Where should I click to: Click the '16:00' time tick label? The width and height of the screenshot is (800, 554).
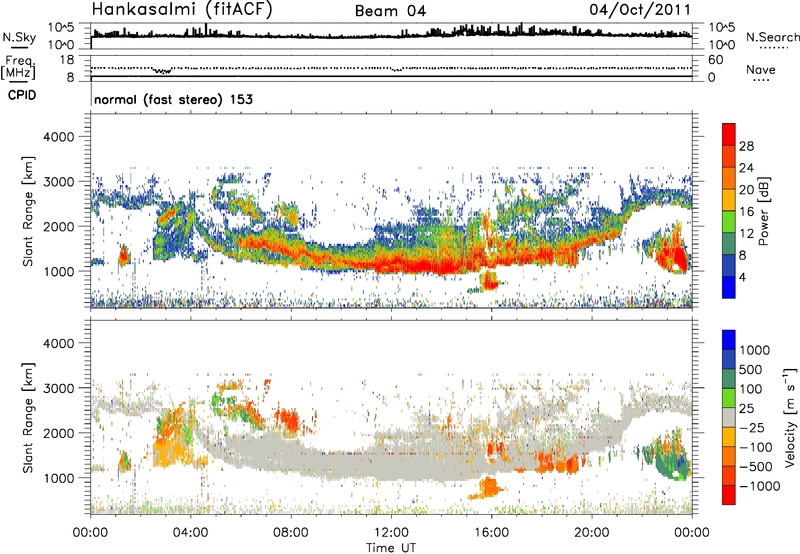(491, 533)
